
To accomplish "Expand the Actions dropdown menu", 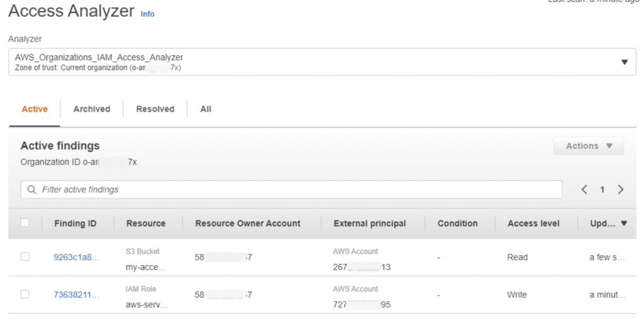I will (588, 146).
